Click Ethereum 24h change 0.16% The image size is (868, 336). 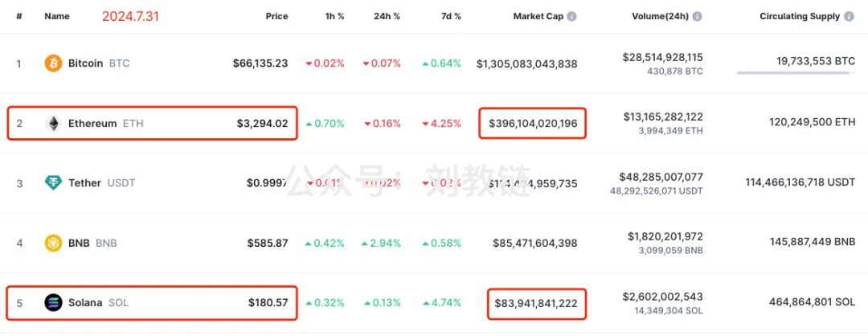382,124
